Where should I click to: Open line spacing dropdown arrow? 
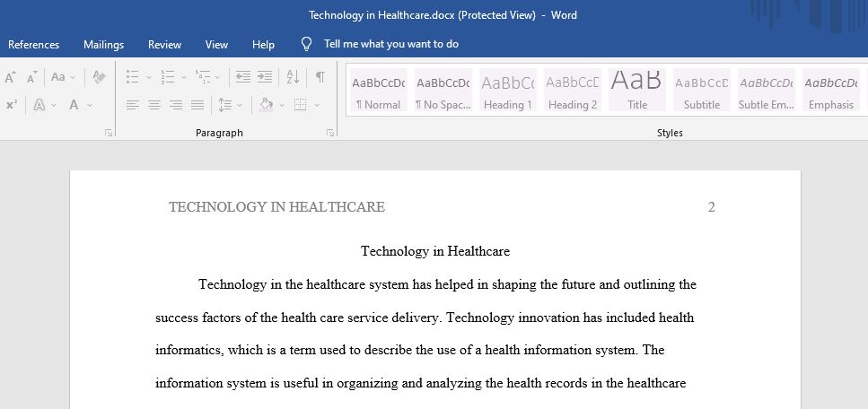(x=239, y=105)
